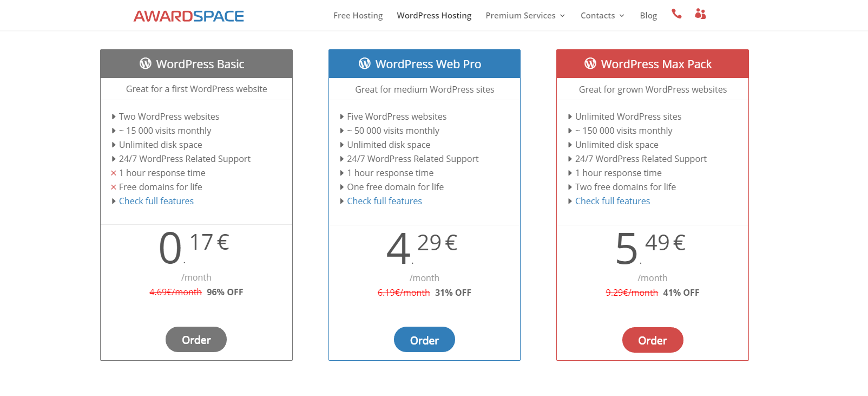The width and height of the screenshot is (868, 396).
Task: Click the red X beside '1 hour response time'
Action: [x=113, y=173]
